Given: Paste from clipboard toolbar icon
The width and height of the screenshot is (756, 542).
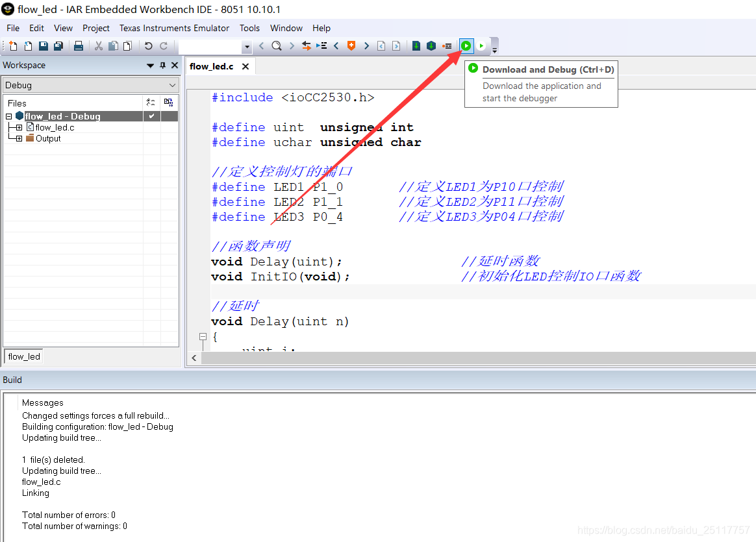Looking at the screenshot, I should pyautogui.click(x=128, y=46).
